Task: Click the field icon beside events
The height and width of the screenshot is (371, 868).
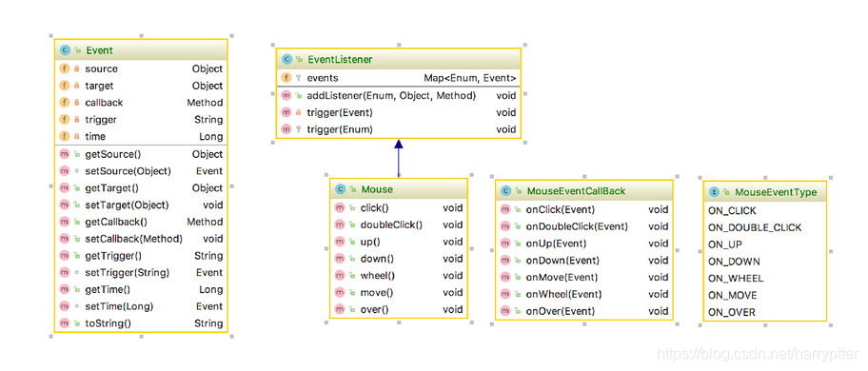Action: (286, 78)
